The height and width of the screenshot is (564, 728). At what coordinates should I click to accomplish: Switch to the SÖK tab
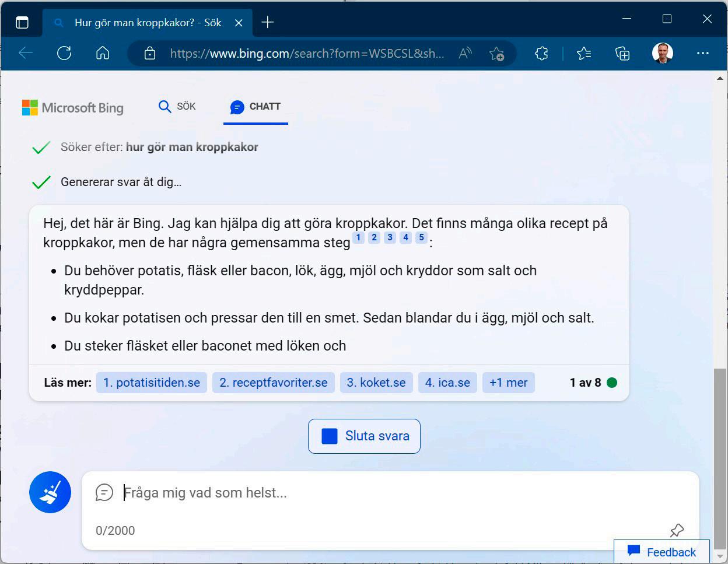(x=177, y=106)
